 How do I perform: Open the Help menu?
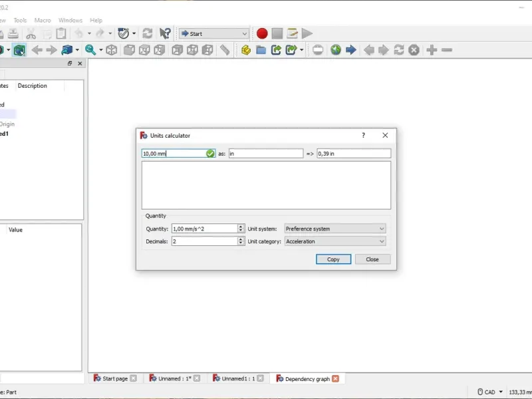click(x=96, y=21)
